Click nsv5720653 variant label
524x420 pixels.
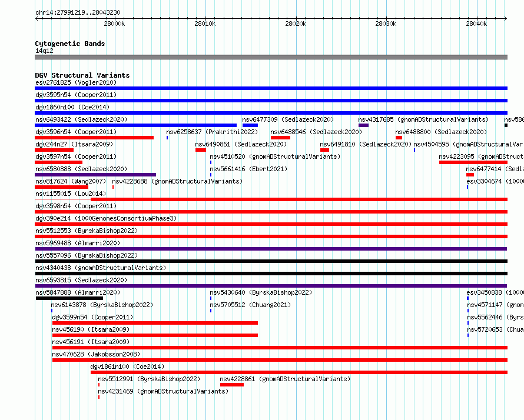coord(495,329)
